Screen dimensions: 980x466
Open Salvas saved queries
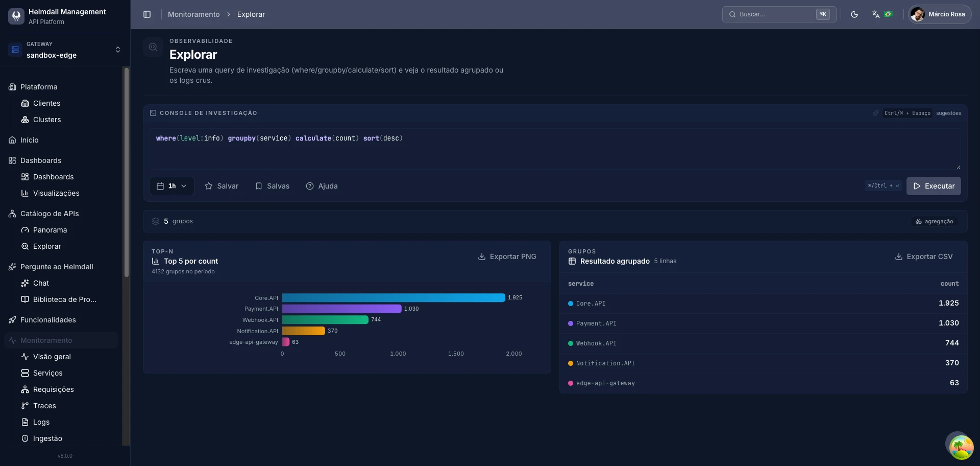point(272,186)
